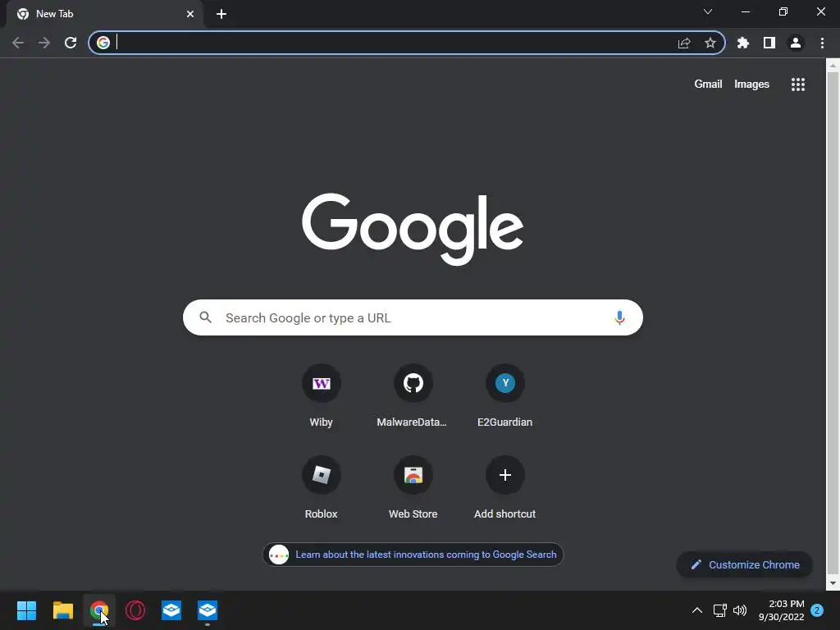The width and height of the screenshot is (840, 630).
Task: Click the share this page icon
Action: [x=684, y=43]
